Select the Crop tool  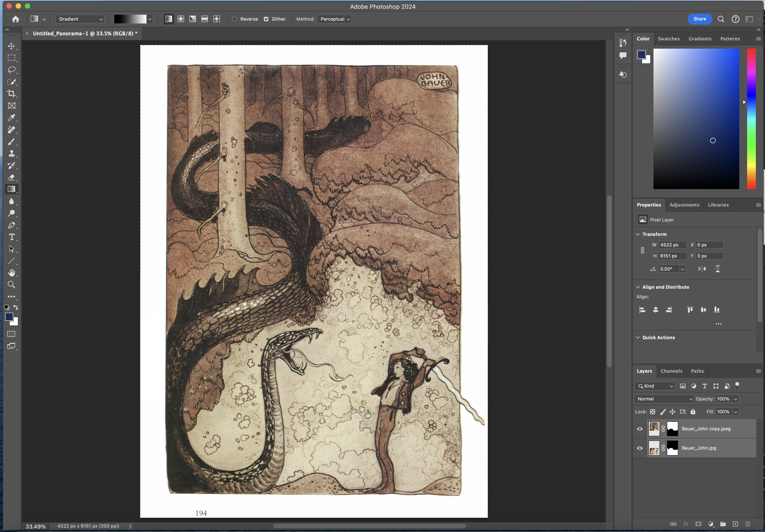11,94
